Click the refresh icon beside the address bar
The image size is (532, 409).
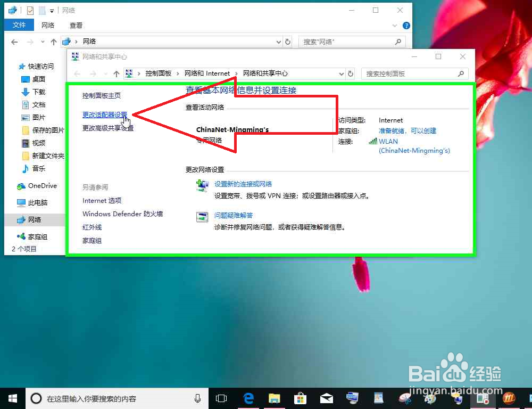point(288,42)
